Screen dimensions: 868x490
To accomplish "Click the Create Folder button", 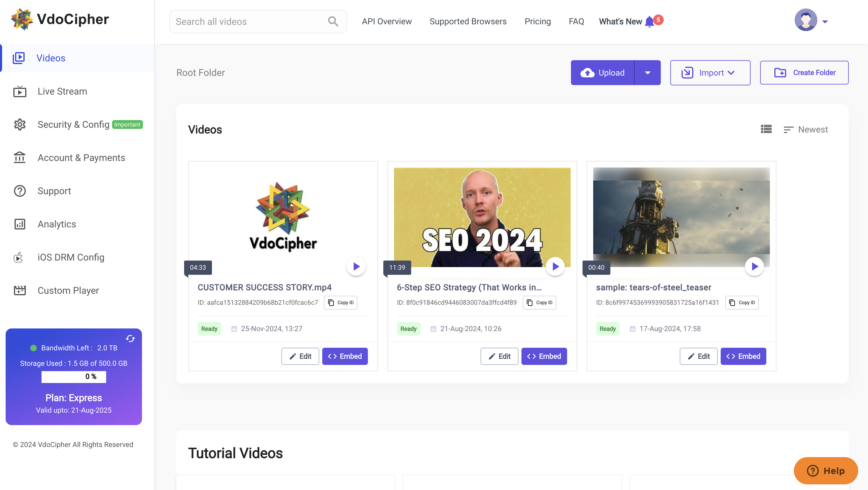I will click(x=804, y=72).
